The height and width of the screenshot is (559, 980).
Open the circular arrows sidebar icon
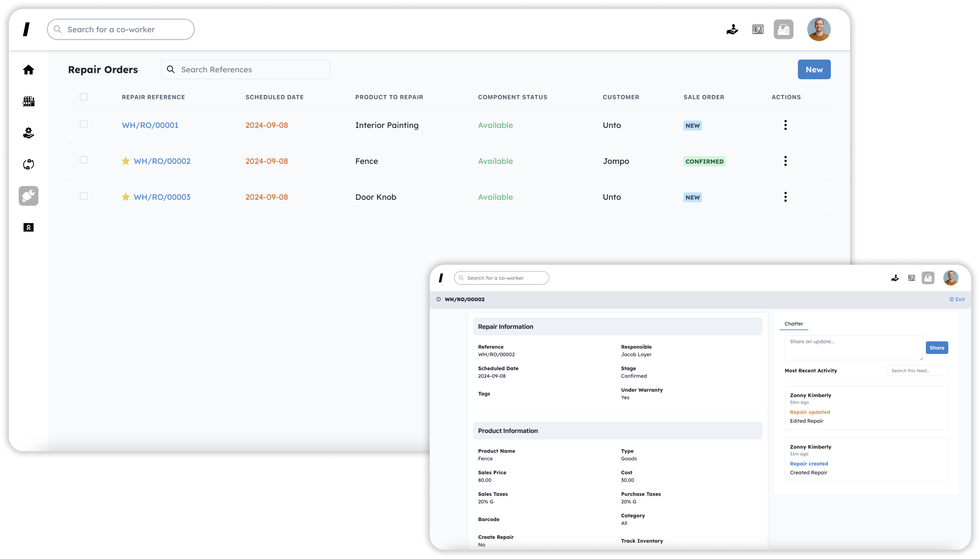click(29, 164)
